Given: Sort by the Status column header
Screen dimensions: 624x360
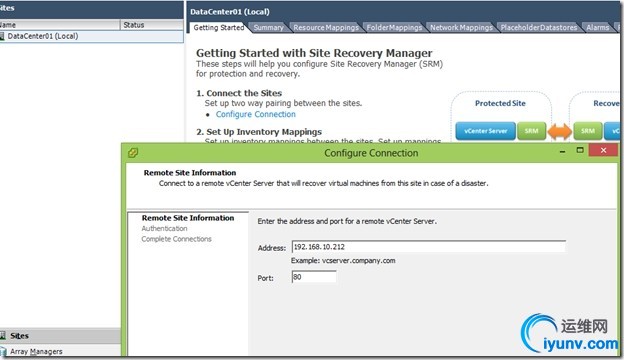Looking at the screenshot, I should pyautogui.click(x=152, y=25).
